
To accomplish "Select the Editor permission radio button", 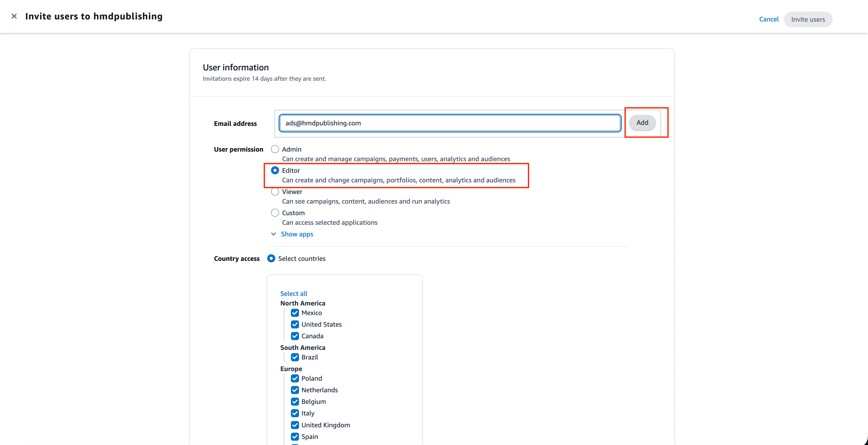I will [x=275, y=170].
